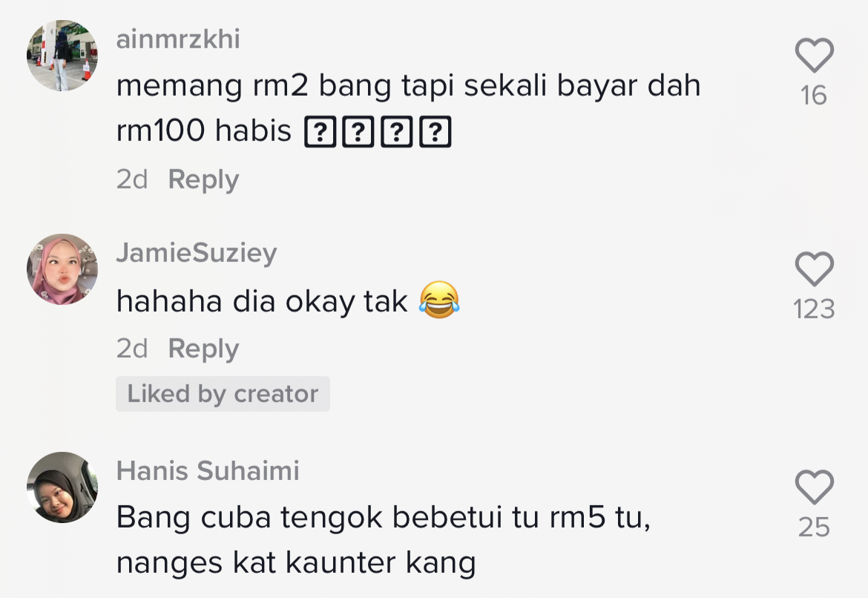This screenshot has height=598, width=868.
Task: Like ainmrzkhi's comment with the heart icon
Action: click(814, 56)
